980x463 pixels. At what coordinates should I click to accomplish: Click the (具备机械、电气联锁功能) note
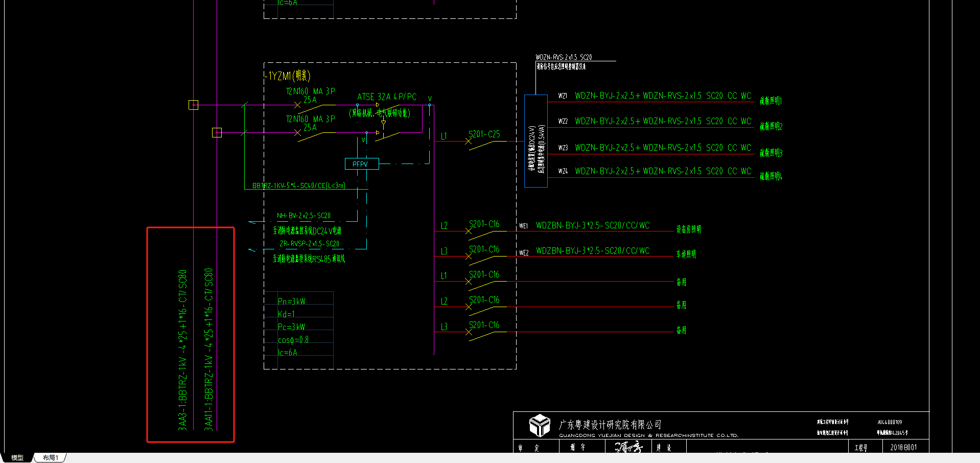pyautogui.click(x=380, y=113)
